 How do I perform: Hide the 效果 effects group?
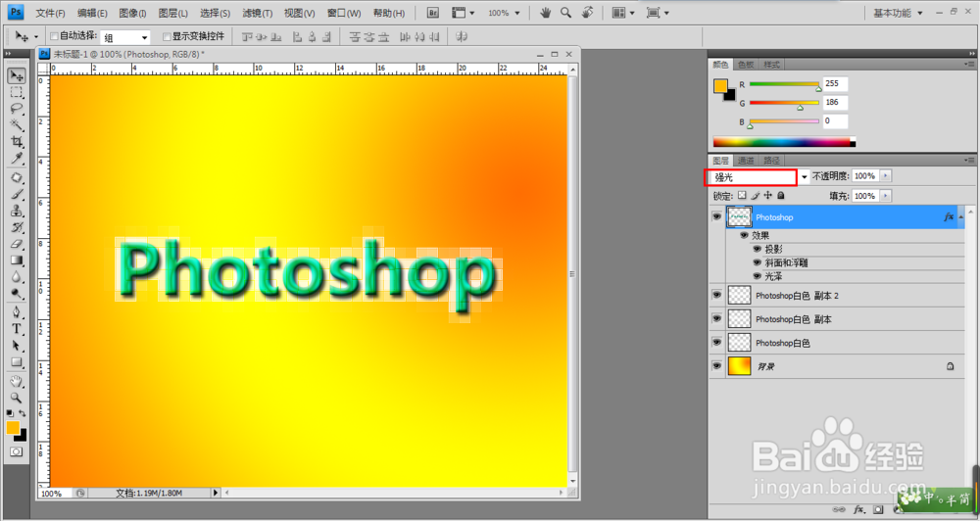[x=744, y=235]
